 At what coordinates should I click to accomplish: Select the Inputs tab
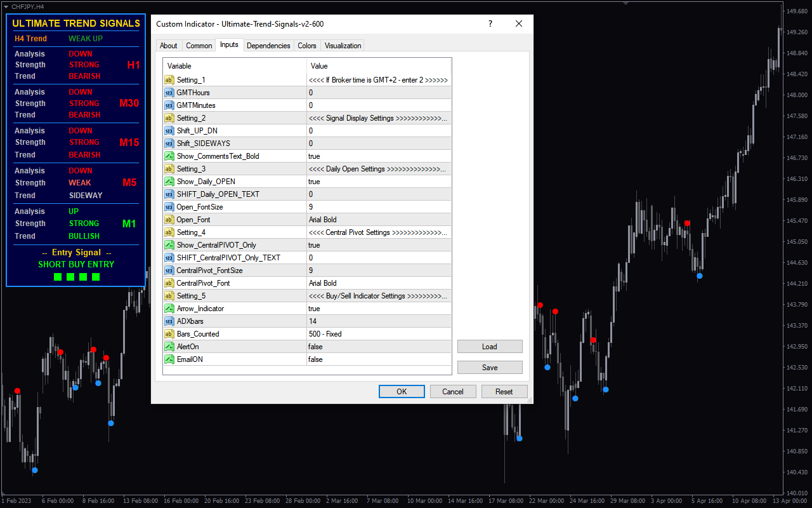(x=229, y=44)
